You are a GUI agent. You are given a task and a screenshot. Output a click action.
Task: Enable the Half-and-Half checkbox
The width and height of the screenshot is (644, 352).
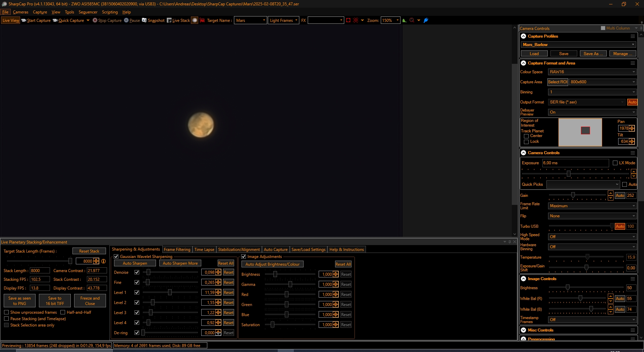(63, 312)
